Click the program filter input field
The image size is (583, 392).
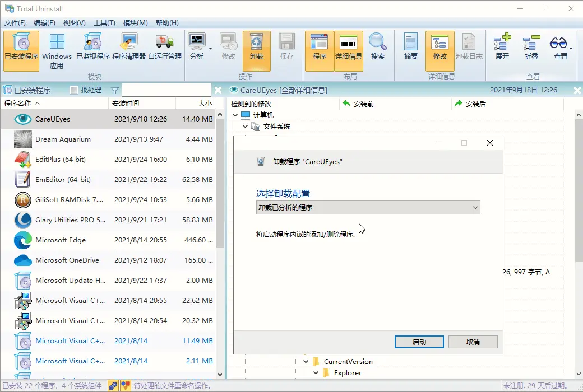tap(166, 90)
